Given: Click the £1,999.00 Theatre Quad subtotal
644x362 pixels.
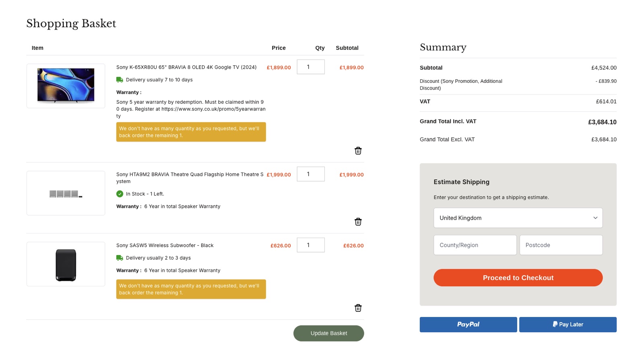Looking at the screenshot, I should point(351,175).
